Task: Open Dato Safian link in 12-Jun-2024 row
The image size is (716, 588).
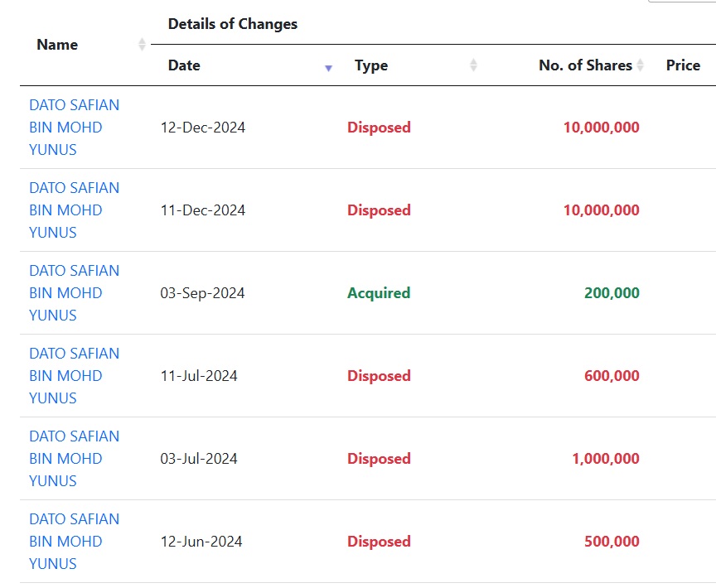Action: (x=74, y=542)
